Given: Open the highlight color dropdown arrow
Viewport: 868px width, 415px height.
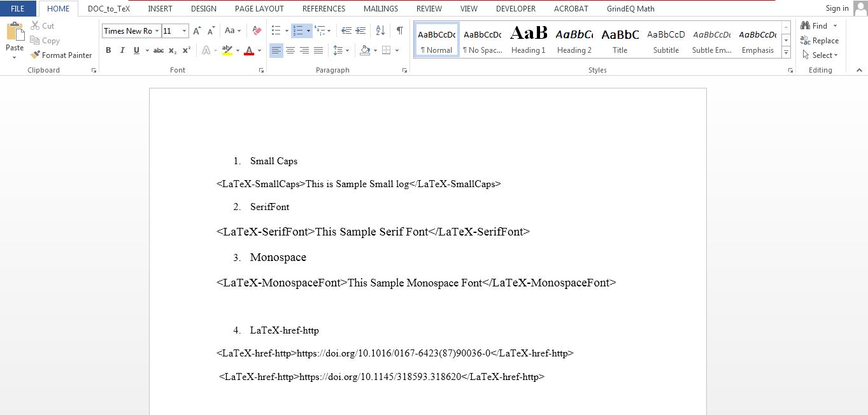Looking at the screenshot, I should point(238,50).
